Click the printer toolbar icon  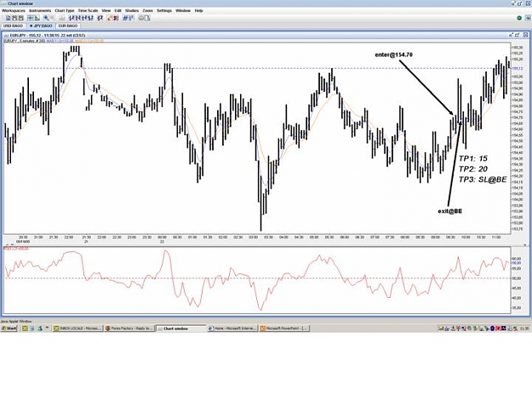pyautogui.click(x=141, y=18)
